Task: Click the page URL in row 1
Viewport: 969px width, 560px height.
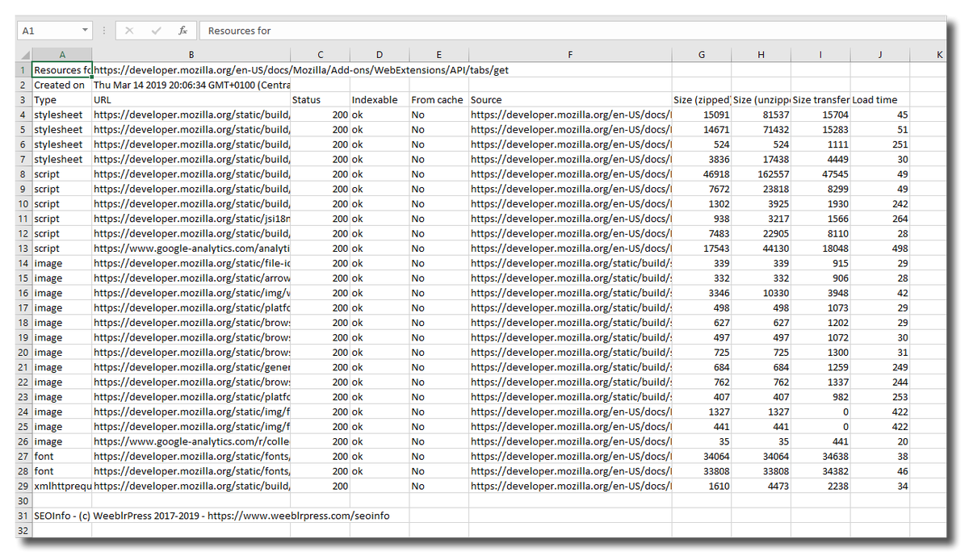Action: point(301,70)
